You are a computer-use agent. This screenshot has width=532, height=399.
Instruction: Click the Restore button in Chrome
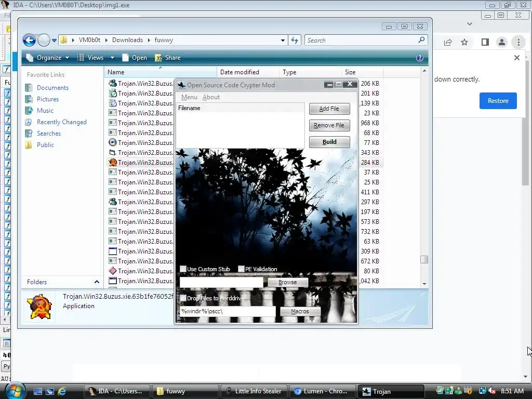(498, 101)
